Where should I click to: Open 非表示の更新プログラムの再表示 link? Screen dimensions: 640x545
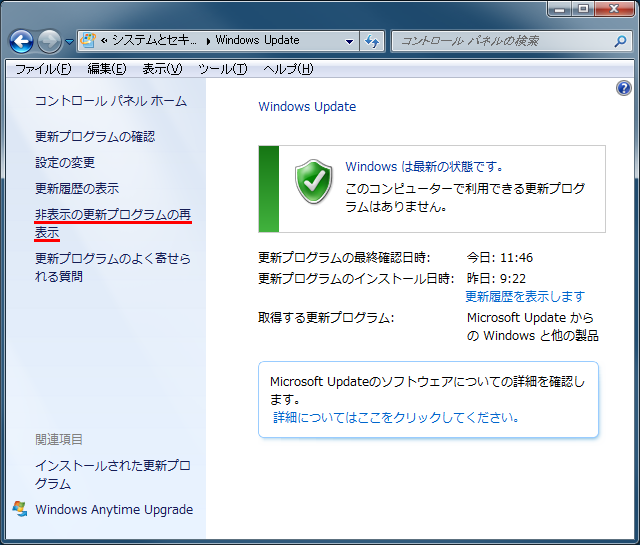point(112,215)
